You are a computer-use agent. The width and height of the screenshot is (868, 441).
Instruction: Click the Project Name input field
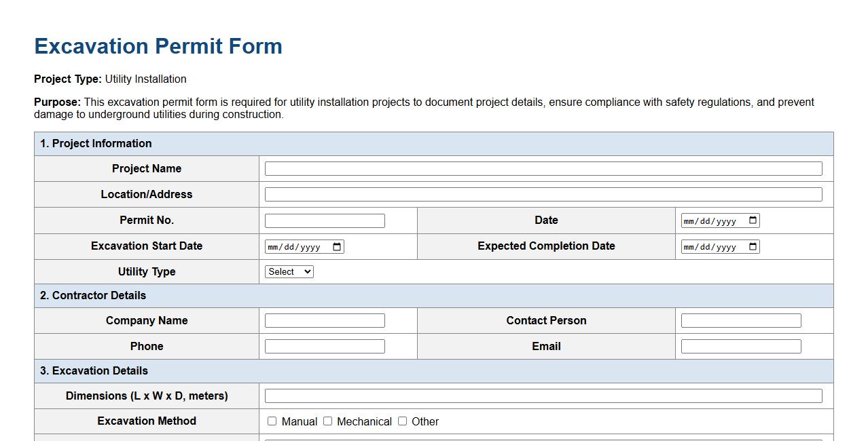[x=543, y=168]
